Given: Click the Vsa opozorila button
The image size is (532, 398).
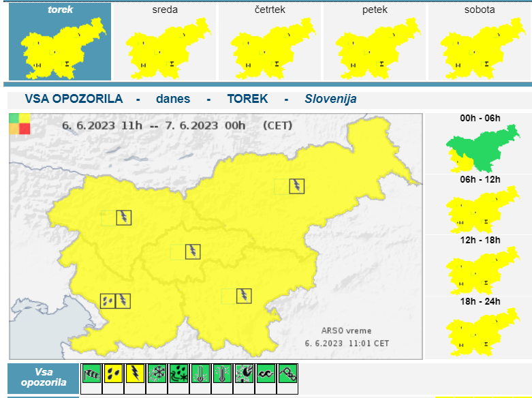Looking at the screenshot, I should point(44,377).
